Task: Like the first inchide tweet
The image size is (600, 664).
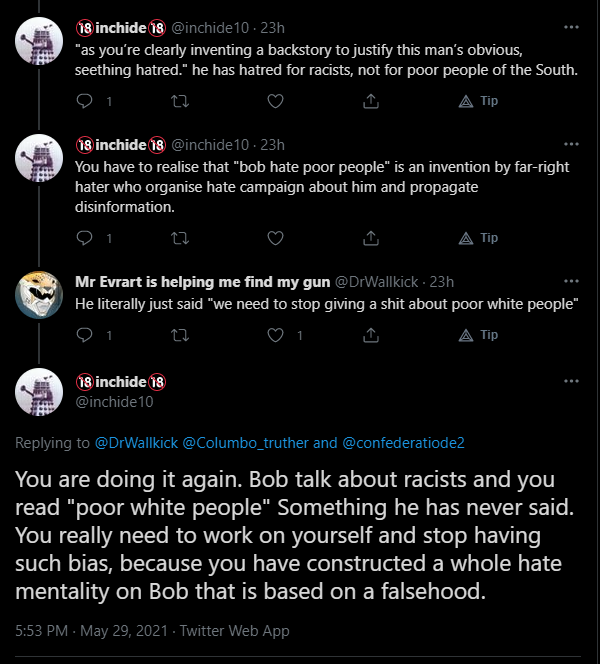Action: pos(275,101)
